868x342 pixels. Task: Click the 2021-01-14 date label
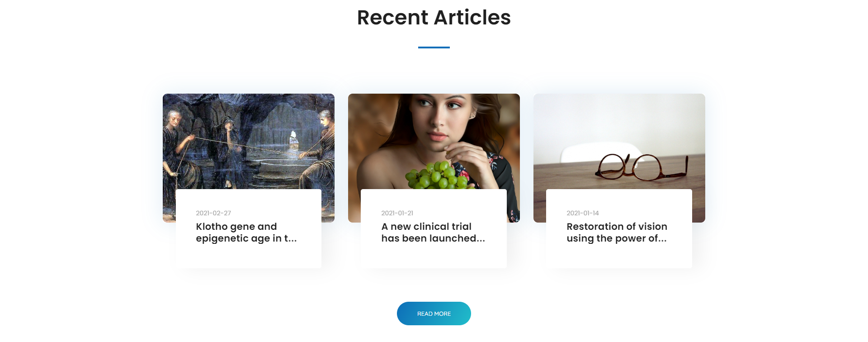click(583, 213)
